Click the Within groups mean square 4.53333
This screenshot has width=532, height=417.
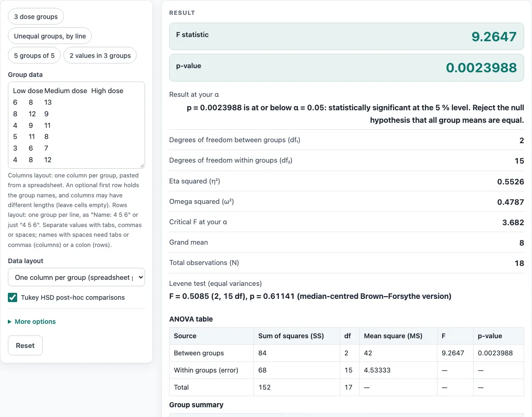point(377,370)
